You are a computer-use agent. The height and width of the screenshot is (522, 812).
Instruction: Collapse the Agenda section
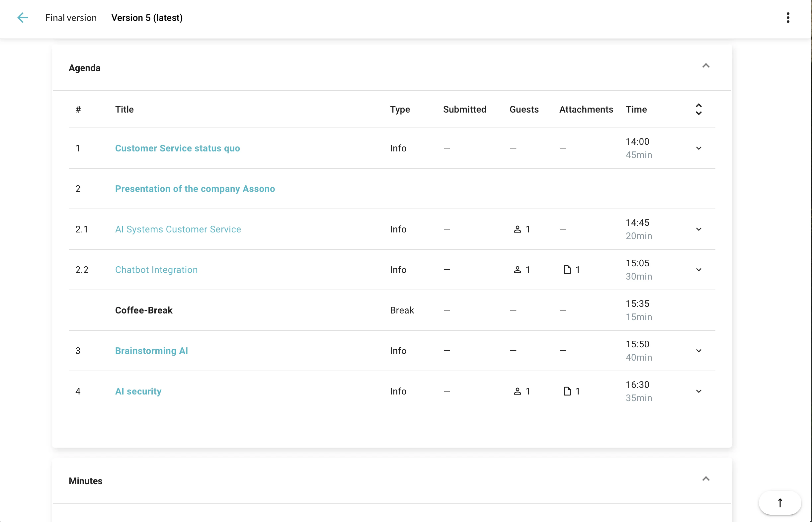(x=706, y=66)
